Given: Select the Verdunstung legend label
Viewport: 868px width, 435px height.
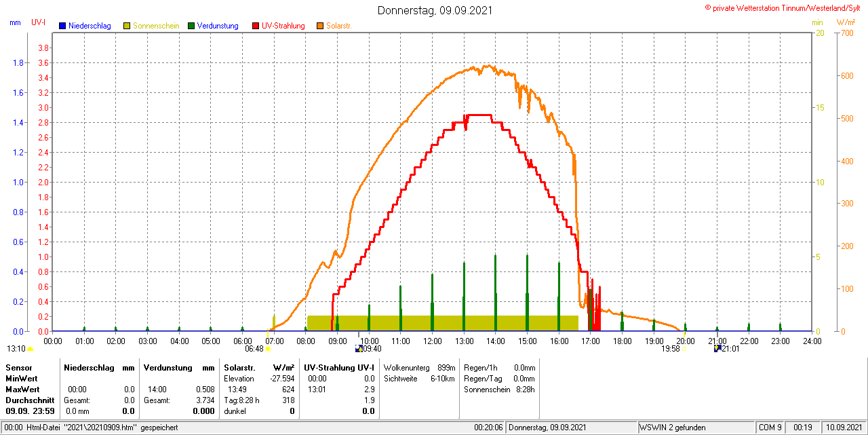Looking at the screenshot, I should pos(218,26).
